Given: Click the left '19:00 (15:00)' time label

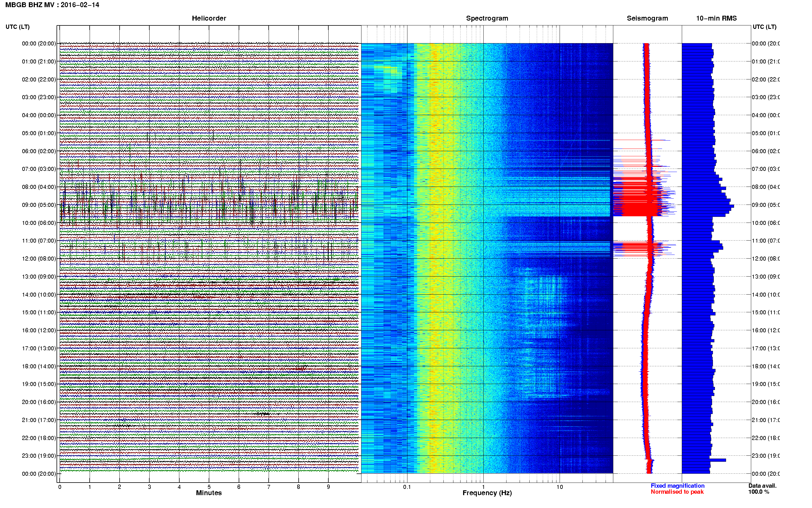Looking at the screenshot, I should click(x=39, y=384).
